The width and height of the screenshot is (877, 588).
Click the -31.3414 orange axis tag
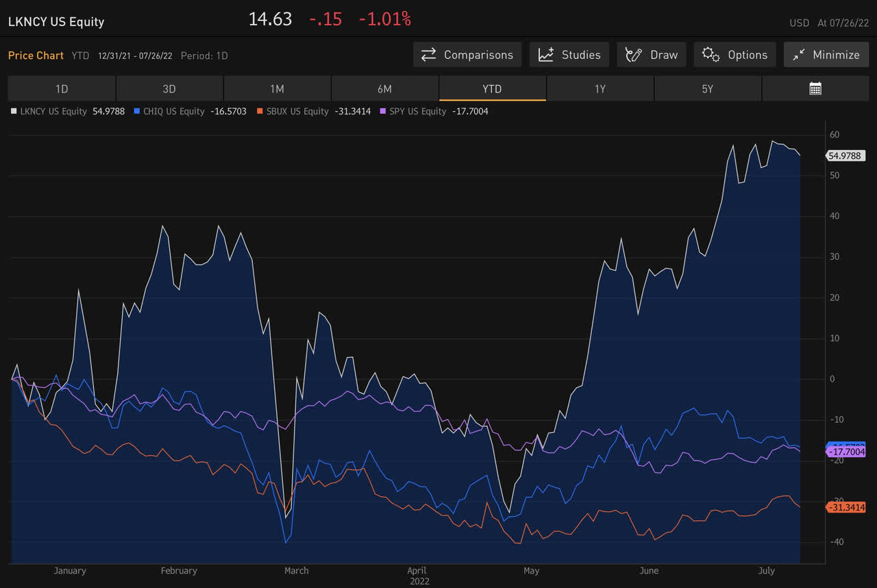[847, 507]
